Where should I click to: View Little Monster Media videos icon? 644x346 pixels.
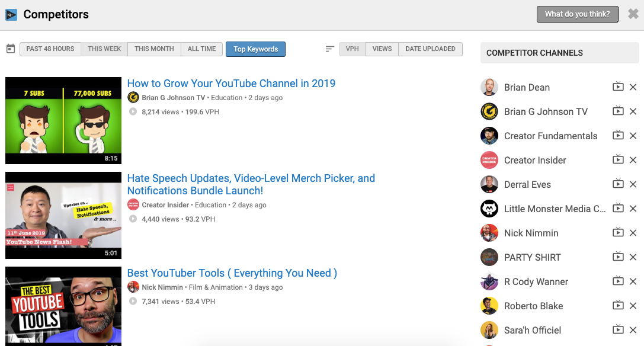618,208
